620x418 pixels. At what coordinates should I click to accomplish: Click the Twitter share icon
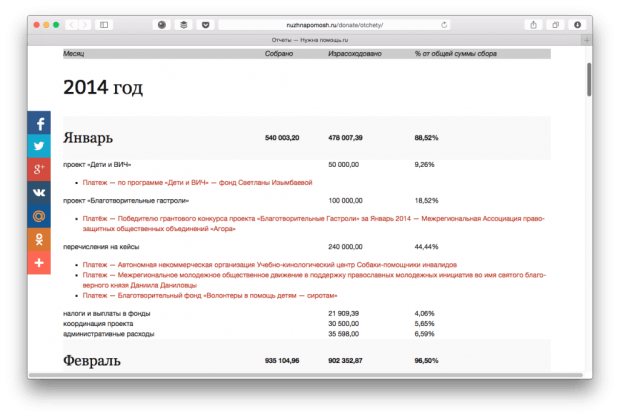(x=40, y=147)
